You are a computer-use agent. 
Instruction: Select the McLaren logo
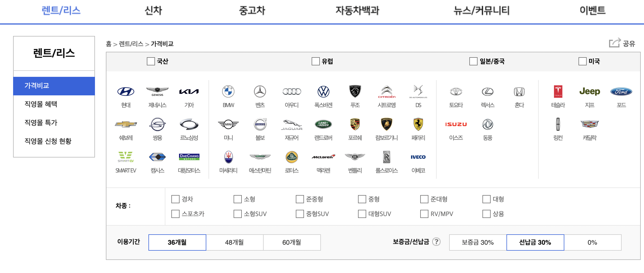[323, 157]
